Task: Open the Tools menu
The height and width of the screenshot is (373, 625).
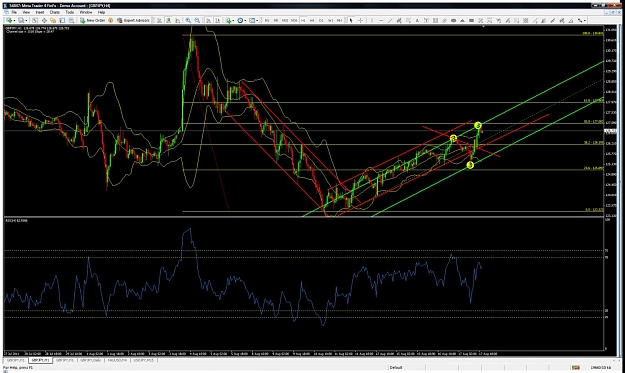Action: click(70, 12)
